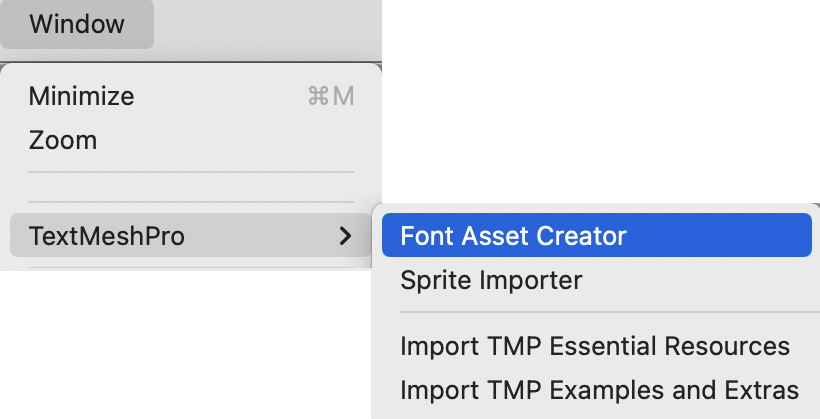Import TMP Essential Resources
Screen dimensions: 820x419
595,346
